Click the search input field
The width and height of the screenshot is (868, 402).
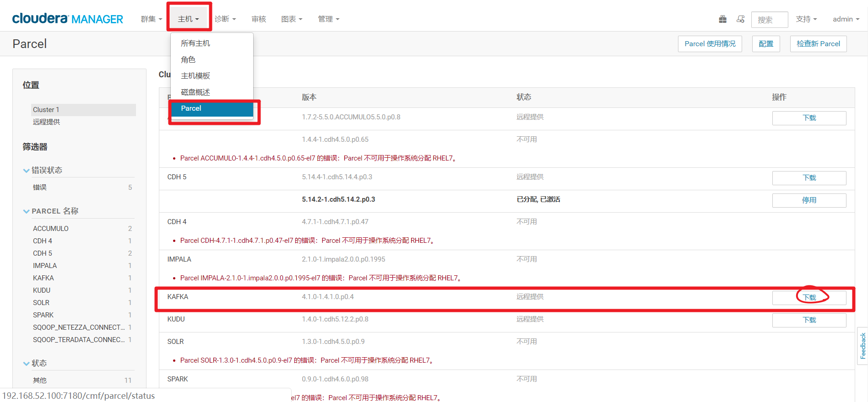(x=770, y=20)
